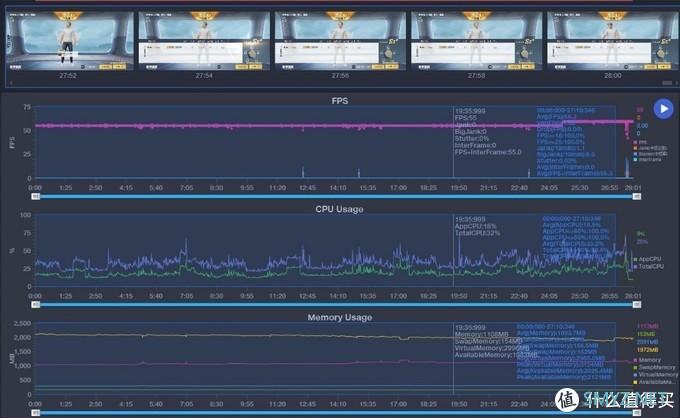Click right handle of CPU Usage range slider
The width and height of the screenshot is (680, 418).
(637, 305)
